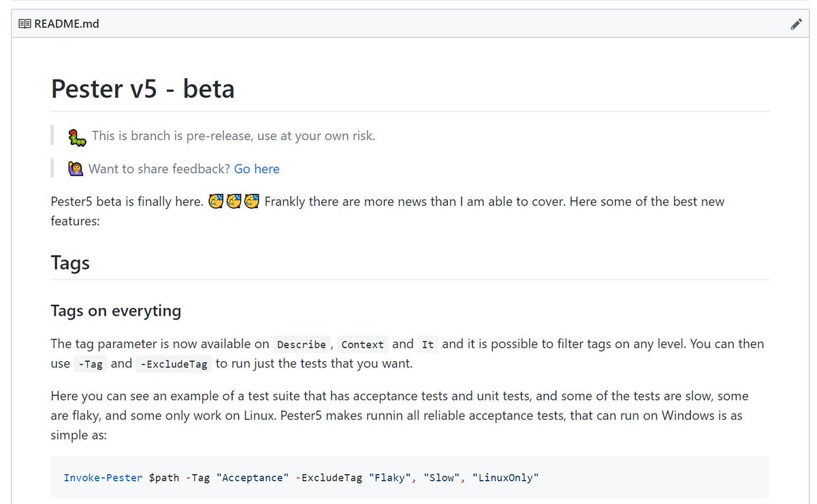The width and height of the screenshot is (817, 504).
Task: Click the "Context" inline code
Action: (x=362, y=344)
